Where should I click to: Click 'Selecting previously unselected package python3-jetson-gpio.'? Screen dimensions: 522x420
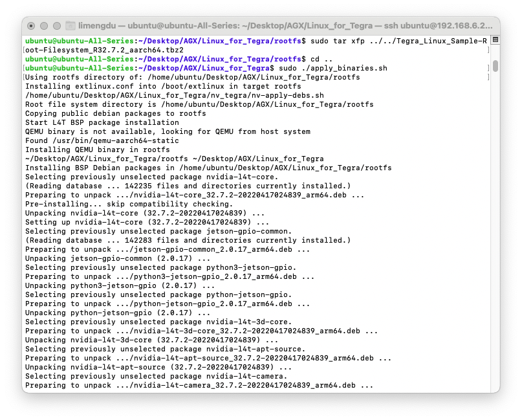tap(161, 267)
